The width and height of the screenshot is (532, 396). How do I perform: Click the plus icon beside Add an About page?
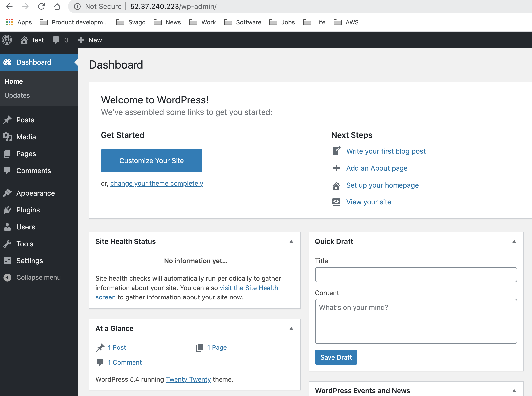[x=336, y=168]
